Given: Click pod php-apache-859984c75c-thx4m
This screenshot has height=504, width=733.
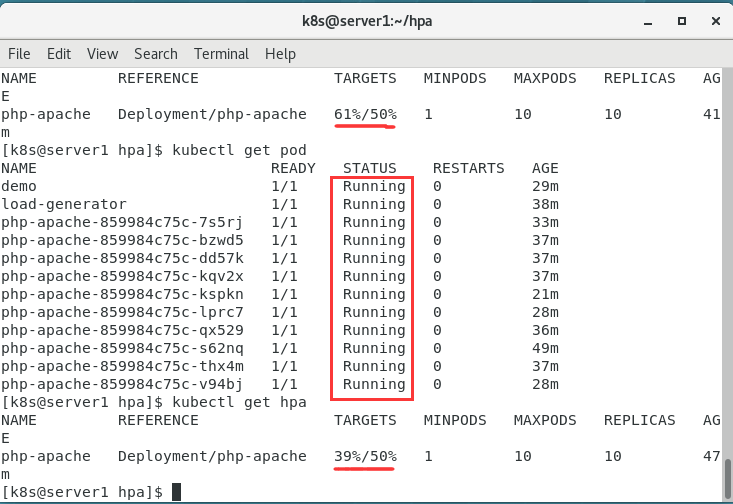Looking at the screenshot, I should click(122, 367).
